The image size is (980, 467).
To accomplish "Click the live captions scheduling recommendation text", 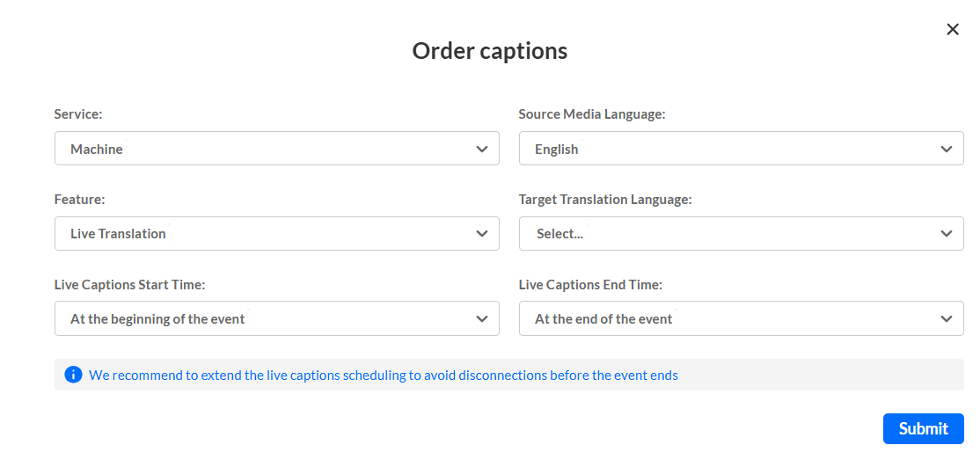I will coord(384,375).
